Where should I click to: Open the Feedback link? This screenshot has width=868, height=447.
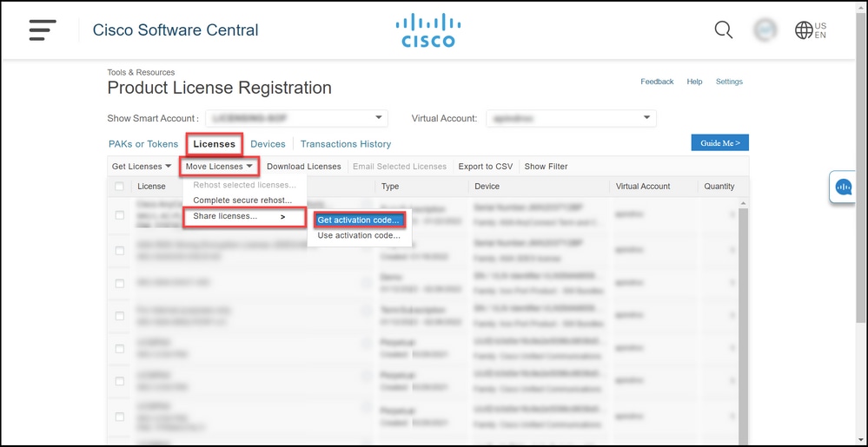point(657,82)
